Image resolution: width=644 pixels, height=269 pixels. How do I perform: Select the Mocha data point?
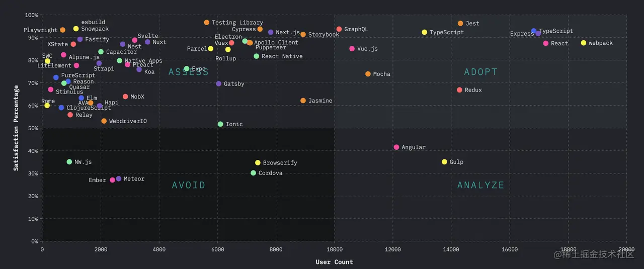click(x=368, y=74)
